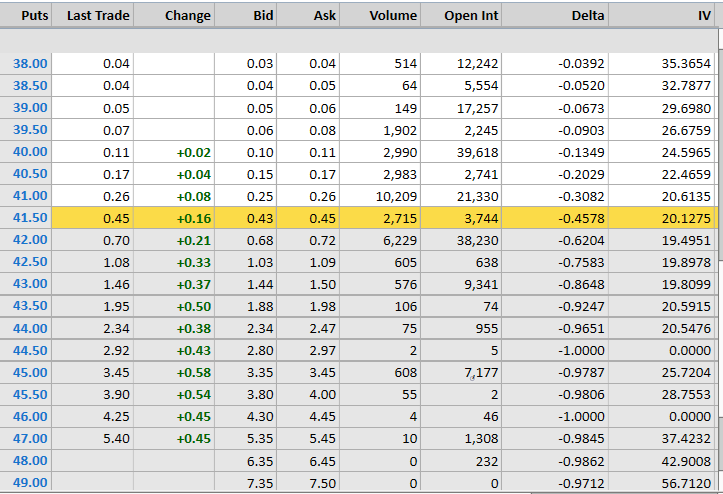Open the 45.00 put strike link
Image resolution: width=723 pixels, height=494 pixels.
click(x=30, y=372)
